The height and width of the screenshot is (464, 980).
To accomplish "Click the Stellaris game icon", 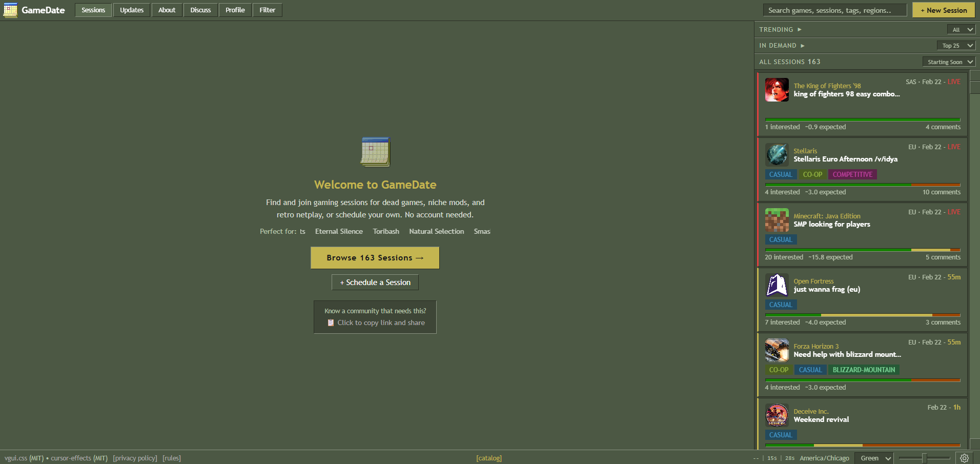I will tap(777, 155).
